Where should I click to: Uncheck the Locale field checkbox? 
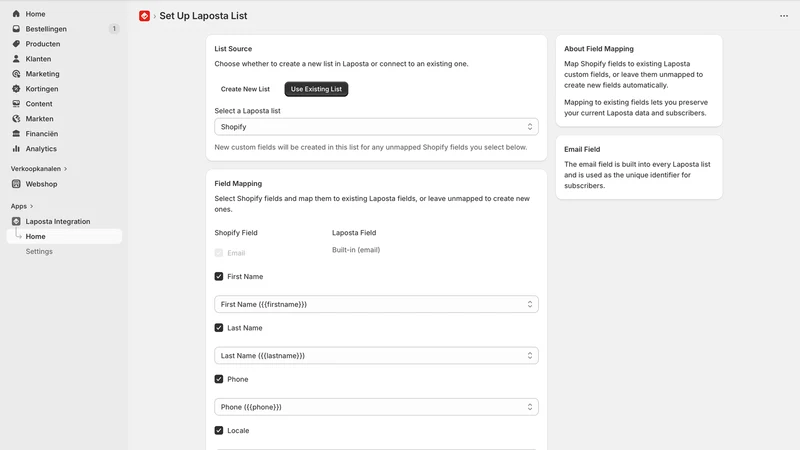click(219, 431)
